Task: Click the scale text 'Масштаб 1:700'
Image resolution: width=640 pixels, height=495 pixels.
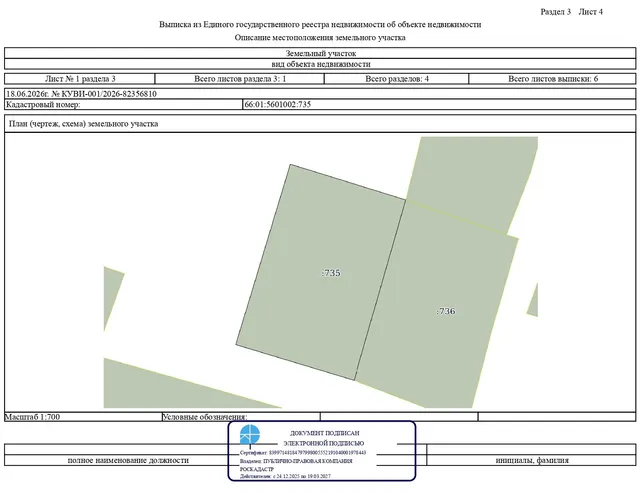Action: (x=32, y=417)
